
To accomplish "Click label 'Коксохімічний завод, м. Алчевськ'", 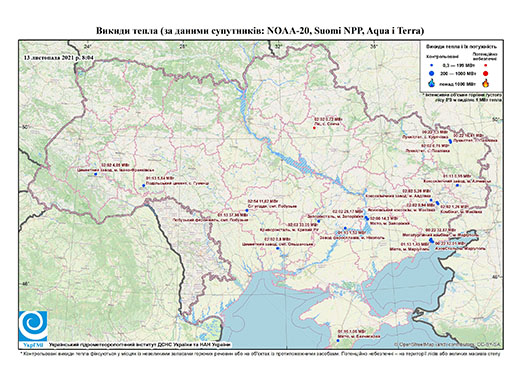I will point(457,181).
